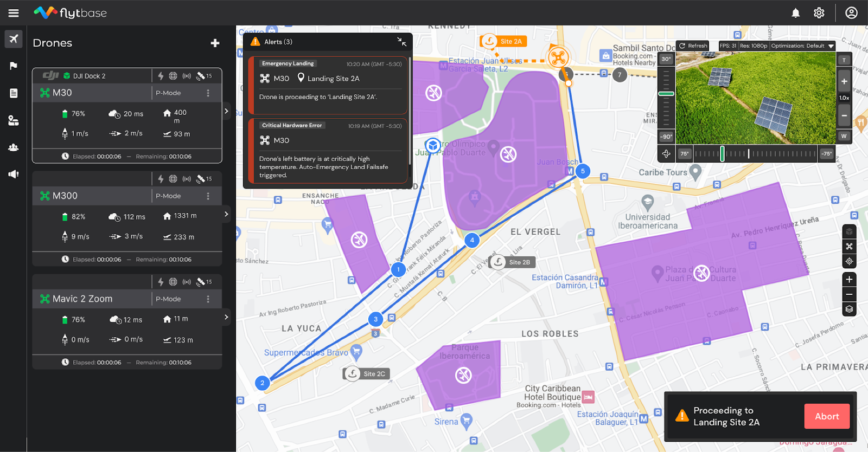Image resolution: width=868 pixels, height=452 pixels.
Task: Expand the Mavic 2 Zoom card side chevron
Action: click(x=226, y=317)
